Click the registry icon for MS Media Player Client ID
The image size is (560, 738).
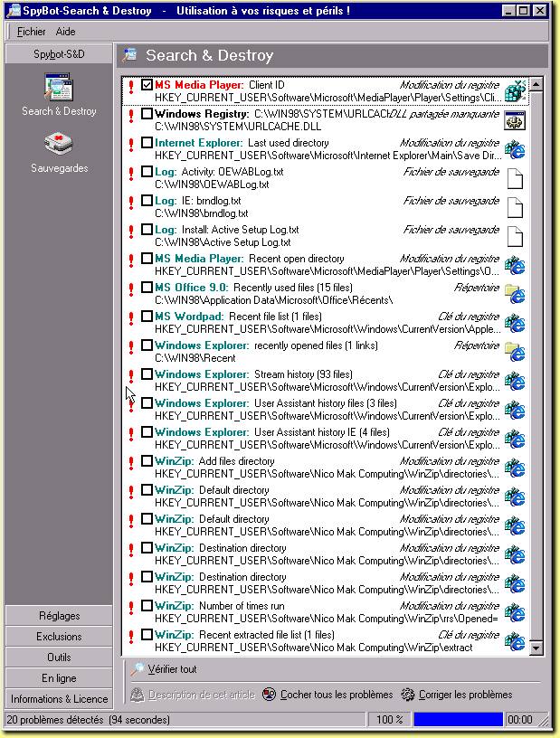click(x=515, y=90)
